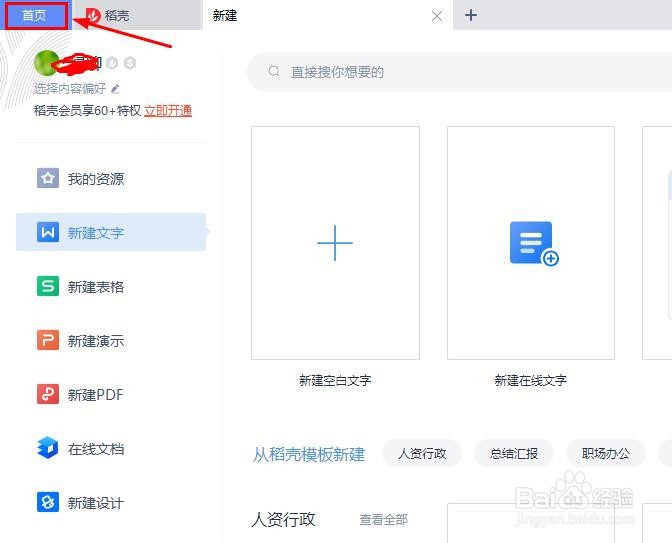The width and height of the screenshot is (672, 543).
Task: Click the 新建设计 blue icon
Action: [x=48, y=502]
